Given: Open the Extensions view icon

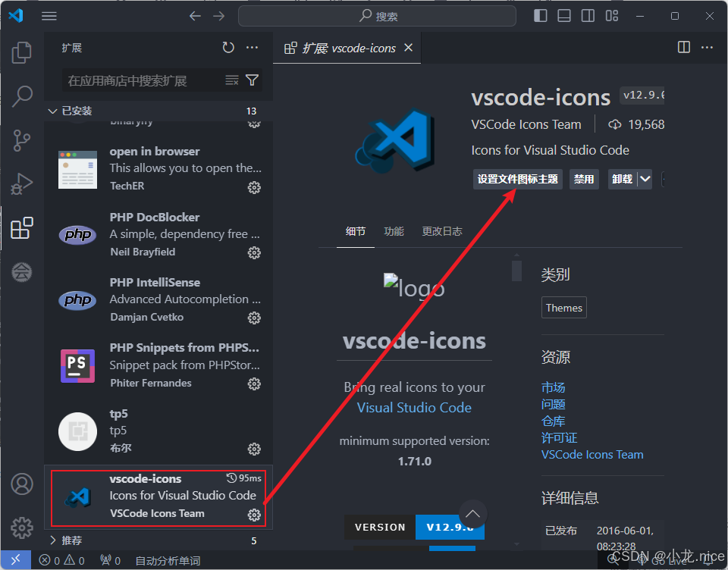Looking at the screenshot, I should coord(21,228).
